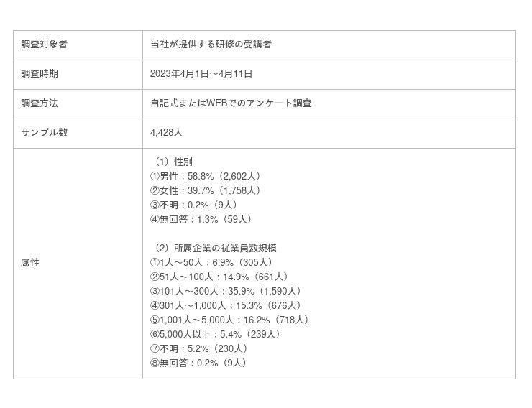Click the 自記式またはWEBでのアンケート調査 text

231,103
